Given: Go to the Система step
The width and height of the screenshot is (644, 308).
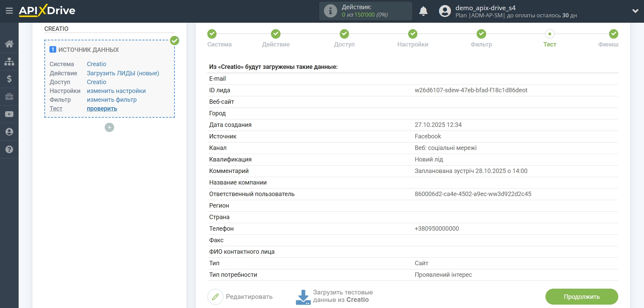Looking at the screenshot, I should [212, 34].
